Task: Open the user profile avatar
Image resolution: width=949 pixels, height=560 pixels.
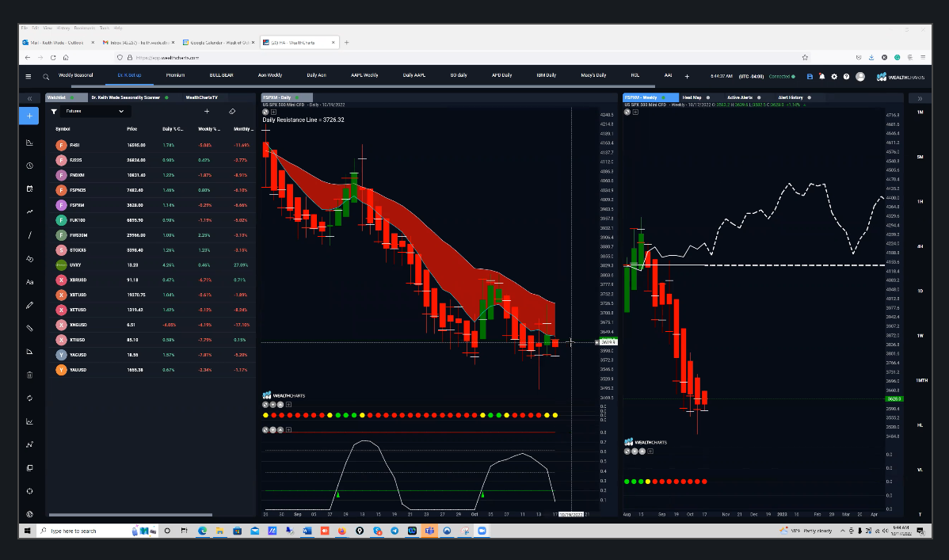Action: [860, 77]
